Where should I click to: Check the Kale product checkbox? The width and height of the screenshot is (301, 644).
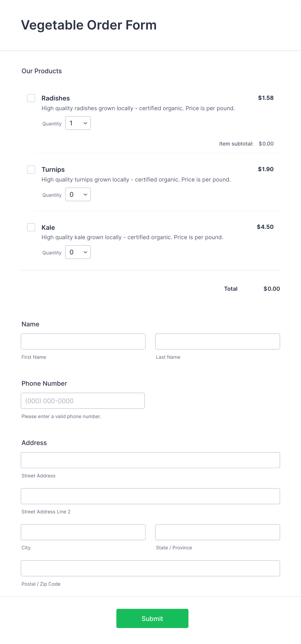(x=31, y=227)
